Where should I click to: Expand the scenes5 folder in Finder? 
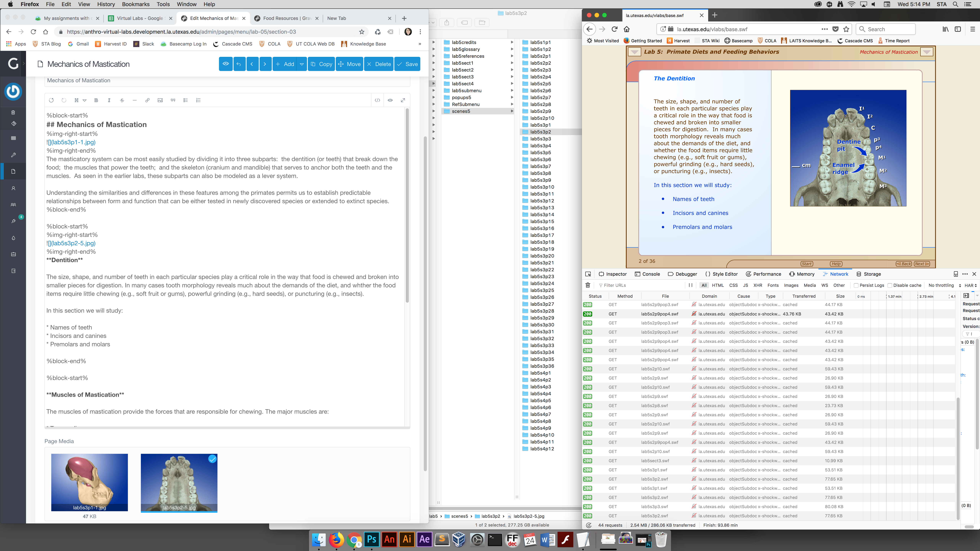point(512,111)
